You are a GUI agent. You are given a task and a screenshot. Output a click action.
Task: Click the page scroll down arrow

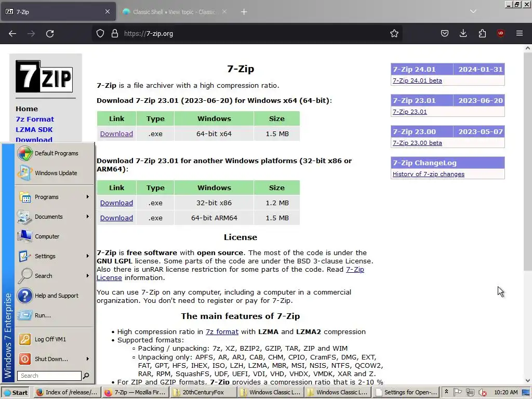[528, 381]
